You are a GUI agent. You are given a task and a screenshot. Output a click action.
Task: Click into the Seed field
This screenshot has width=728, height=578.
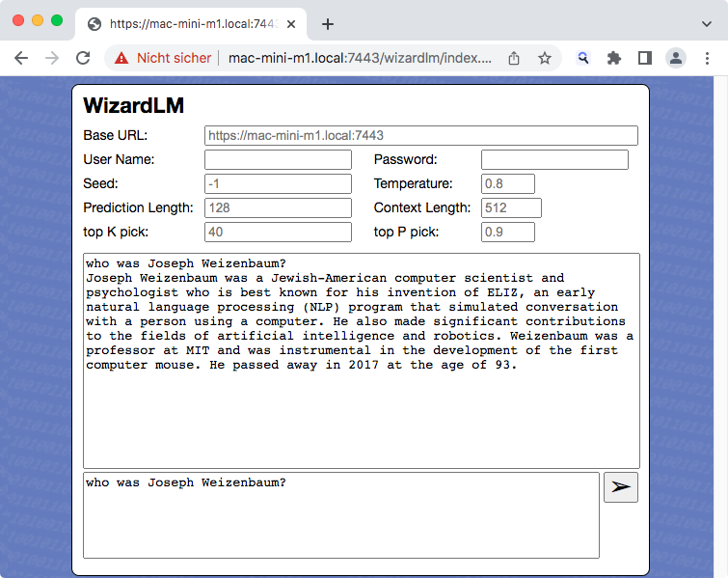pyautogui.click(x=278, y=184)
